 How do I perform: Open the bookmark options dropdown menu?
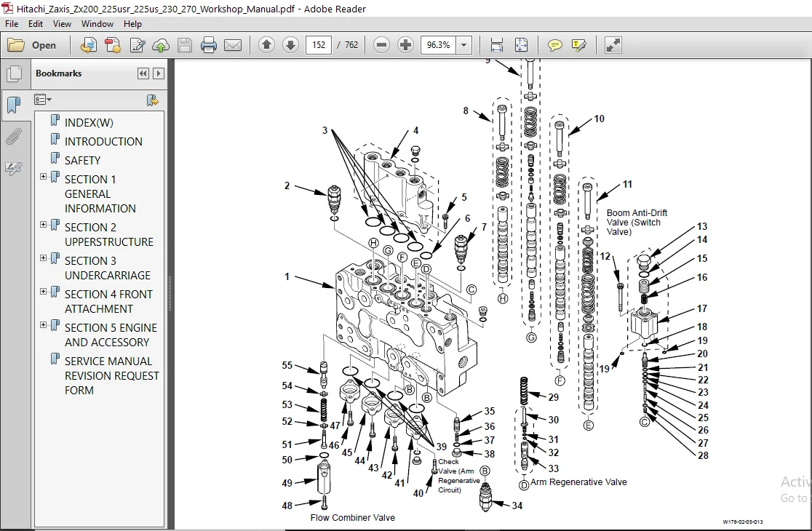[x=43, y=100]
